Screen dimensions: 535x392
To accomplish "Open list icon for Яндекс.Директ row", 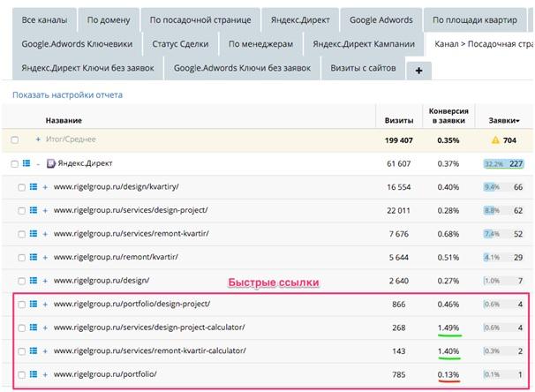I will tap(26, 163).
